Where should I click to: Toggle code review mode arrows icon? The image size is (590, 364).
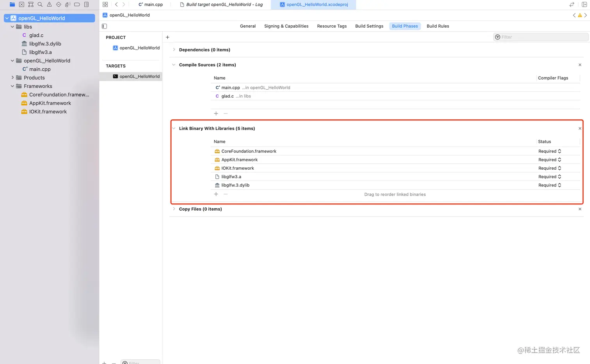(x=572, y=5)
